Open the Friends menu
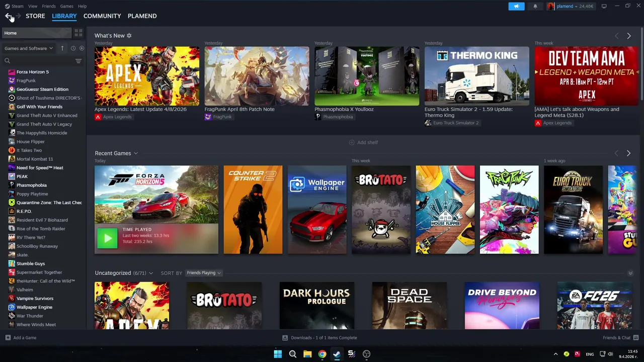The width and height of the screenshot is (644, 362). (49, 6)
